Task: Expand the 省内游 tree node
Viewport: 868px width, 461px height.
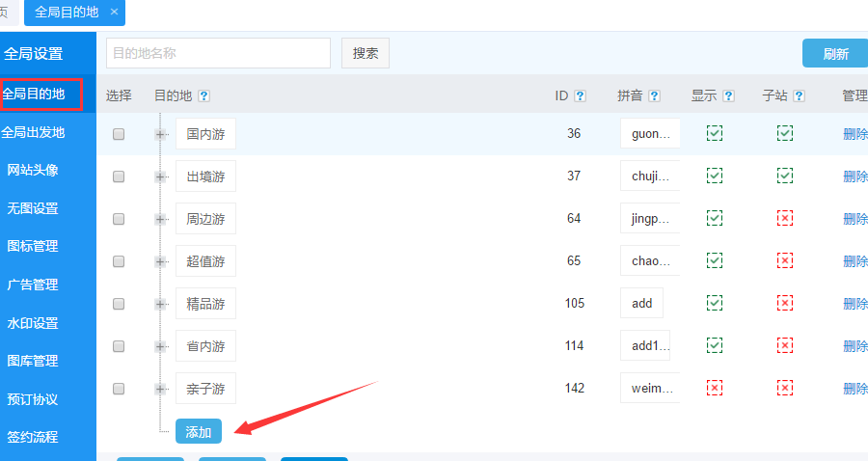Action: point(160,346)
